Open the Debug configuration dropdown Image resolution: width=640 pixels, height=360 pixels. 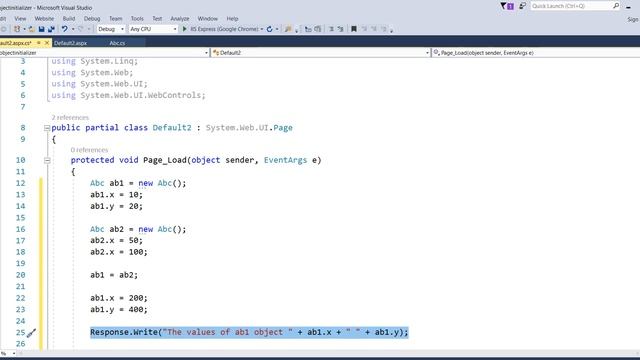tap(111, 29)
